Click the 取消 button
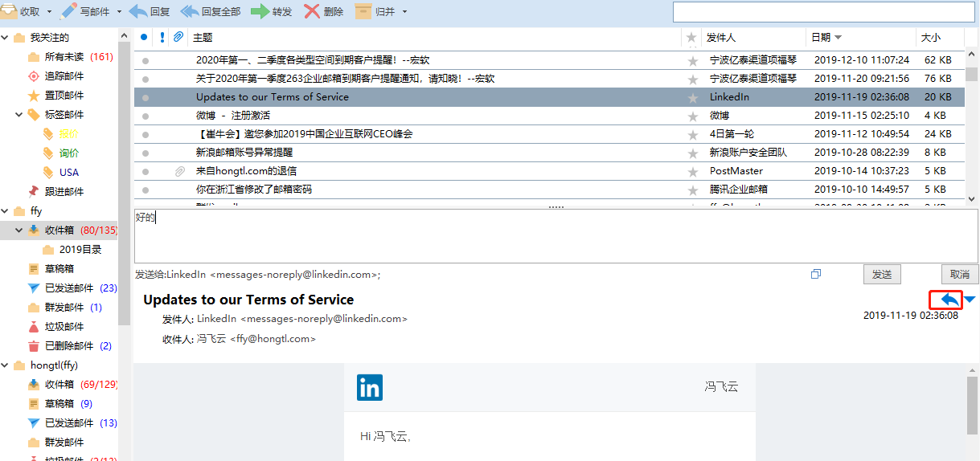Image resolution: width=980 pixels, height=461 pixels. (x=959, y=275)
